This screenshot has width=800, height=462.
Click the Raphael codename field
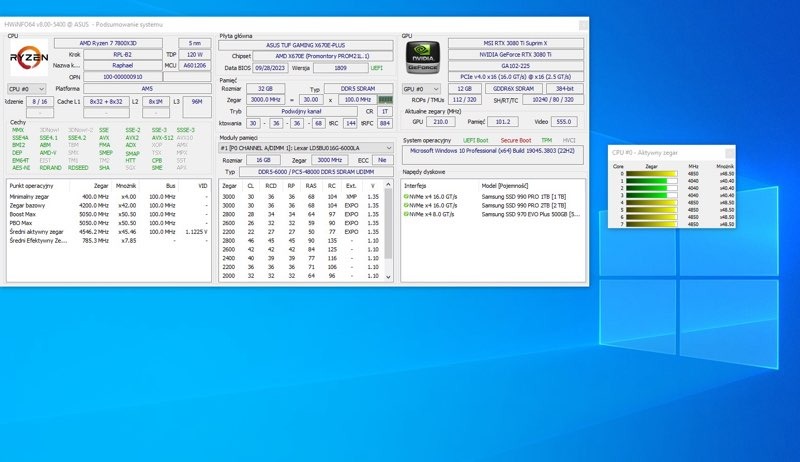[122, 66]
